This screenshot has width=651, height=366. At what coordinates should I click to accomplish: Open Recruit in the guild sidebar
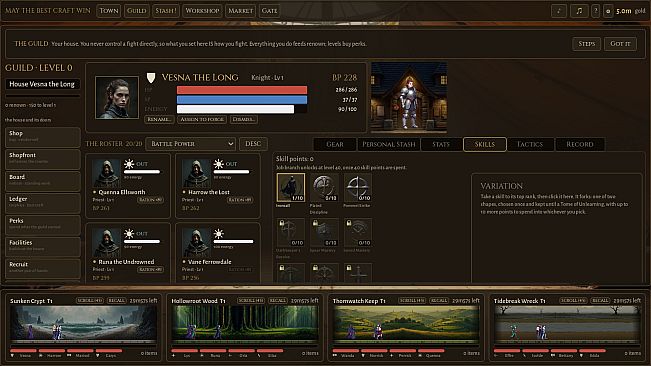tap(43, 268)
